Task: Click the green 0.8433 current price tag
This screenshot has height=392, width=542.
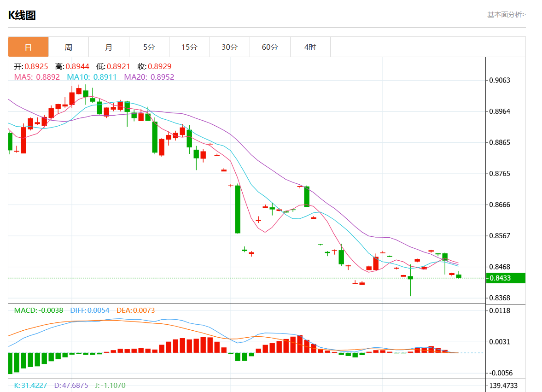Action: (506, 278)
